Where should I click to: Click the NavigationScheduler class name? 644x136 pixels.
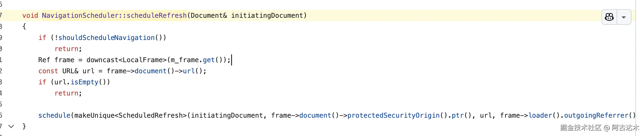coord(81,16)
